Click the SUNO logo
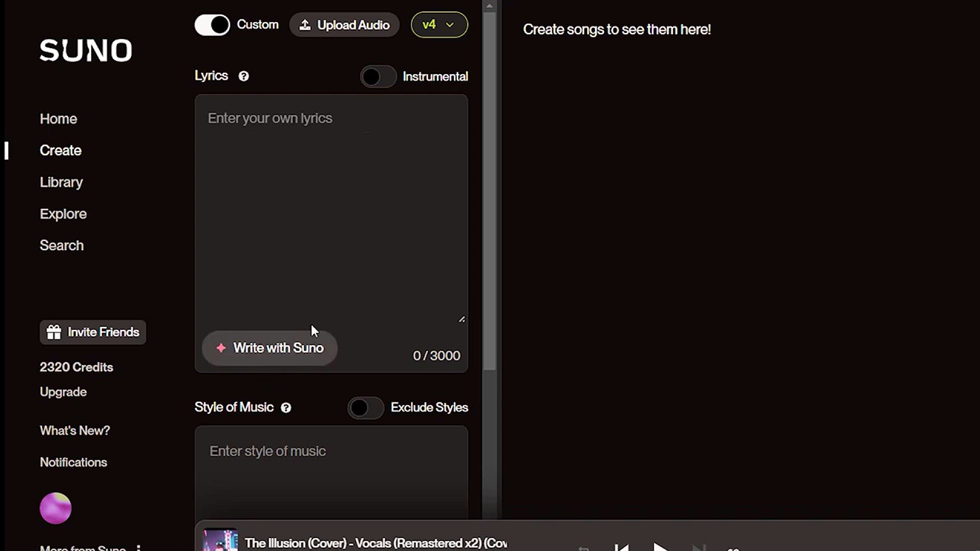Screen dimensions: 980x551 point(86,51)
